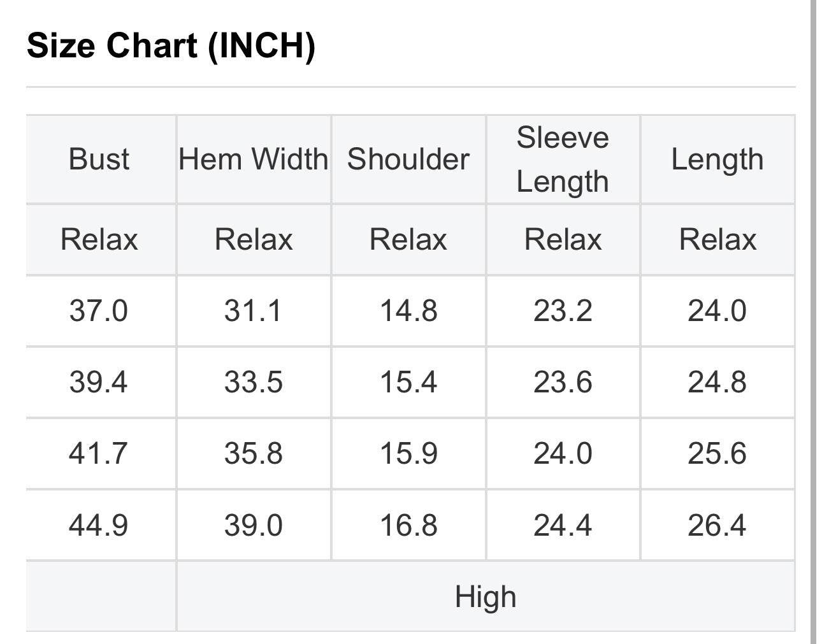This screenshot has height=644, width=822.
Task: Select the Bust column header
Action: pos(99,159)
